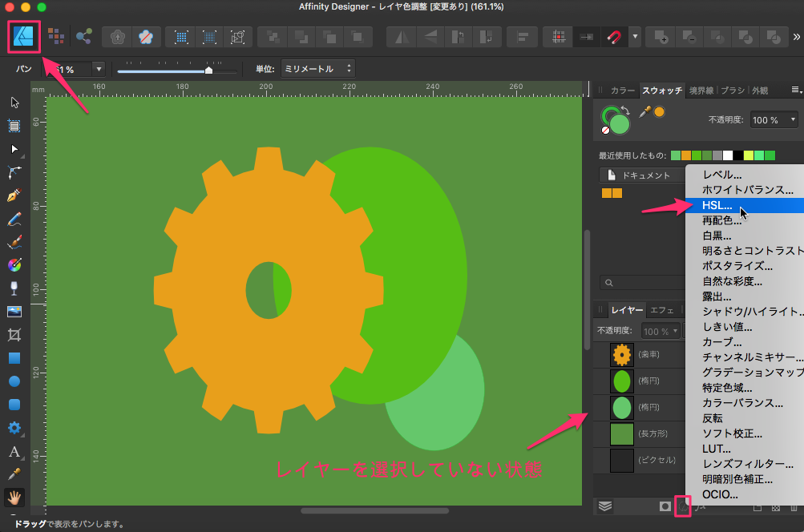The image size is (804, 532).
Task: Pick the Cog shape tool
Action: (14, 428)
